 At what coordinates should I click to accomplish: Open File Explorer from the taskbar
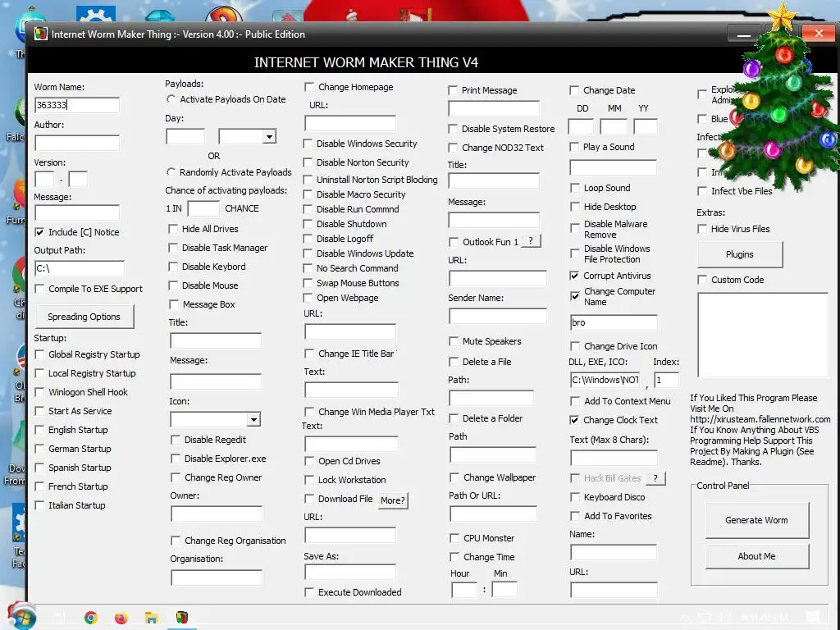[x=152, y=618]
